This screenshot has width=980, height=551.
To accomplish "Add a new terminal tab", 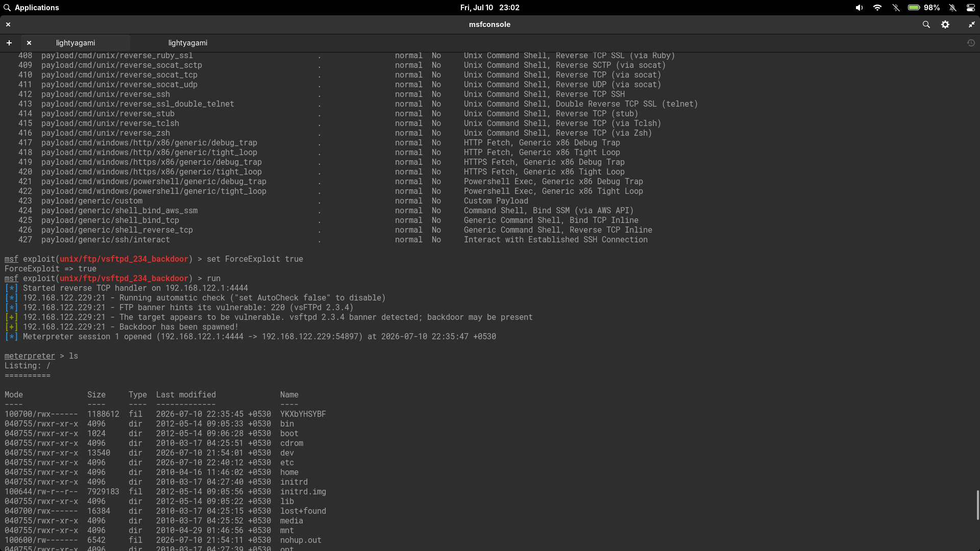I will 9,43.
